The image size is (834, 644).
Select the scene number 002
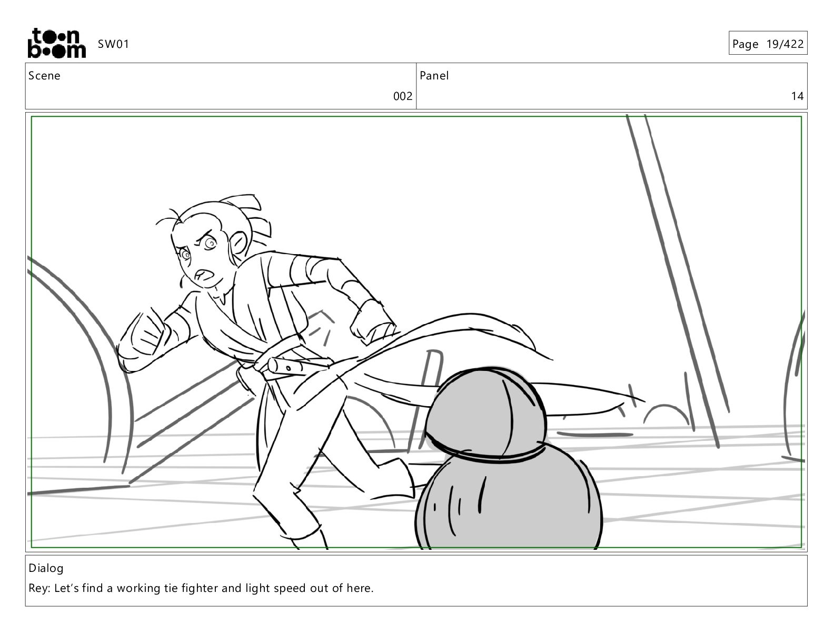click(x=403, y=96)
